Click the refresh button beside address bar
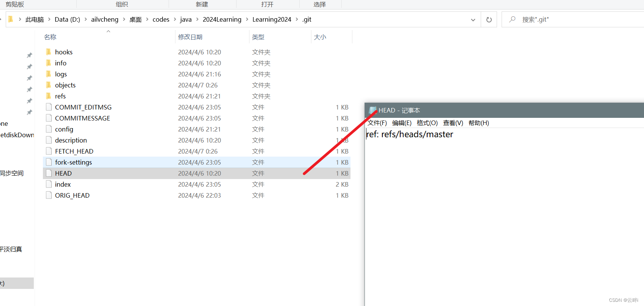The image size is (644, 306). pos(489,19)
